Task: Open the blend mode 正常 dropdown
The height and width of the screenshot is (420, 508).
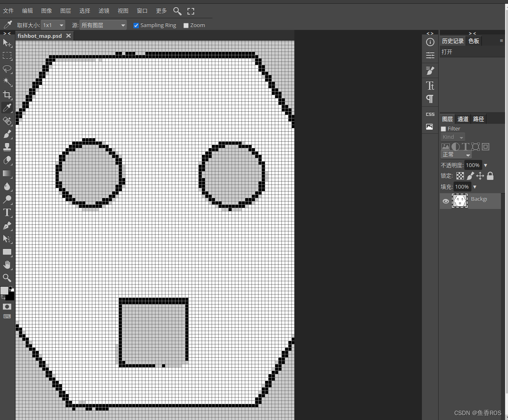Action: 456,155
